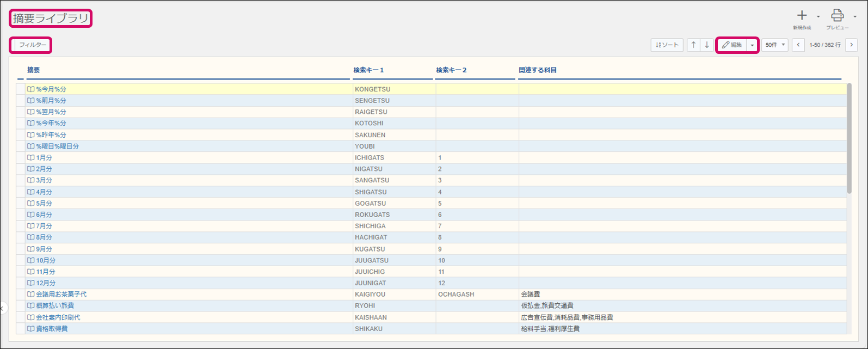Open the 50件 page size dropdown
The height and width of the screenshot is (349, 868).
tap(774, 45)
